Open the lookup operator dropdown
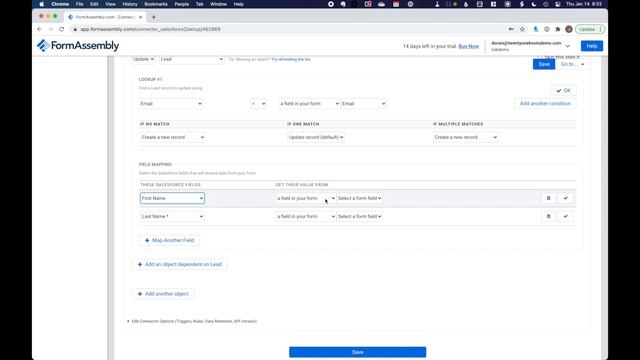The height and width of the screenshot is (360, 640). coord(258,104)
